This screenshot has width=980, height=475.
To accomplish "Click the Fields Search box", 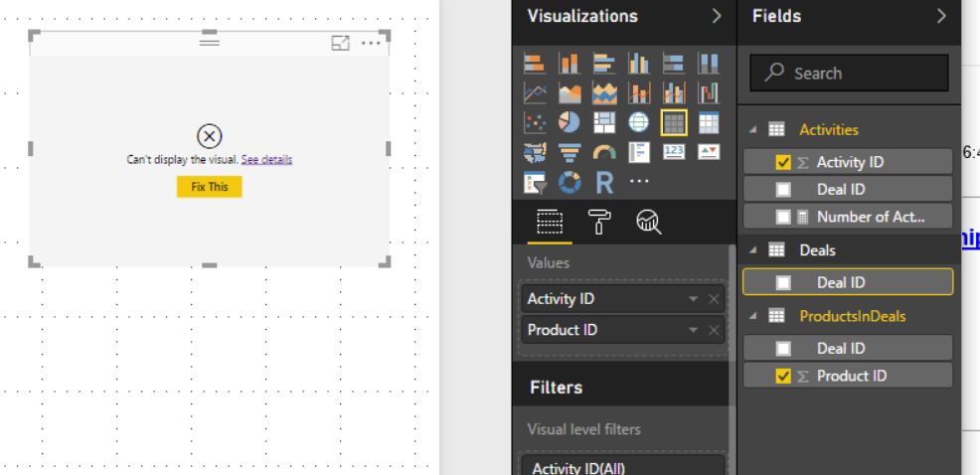I will coord(850,74).
